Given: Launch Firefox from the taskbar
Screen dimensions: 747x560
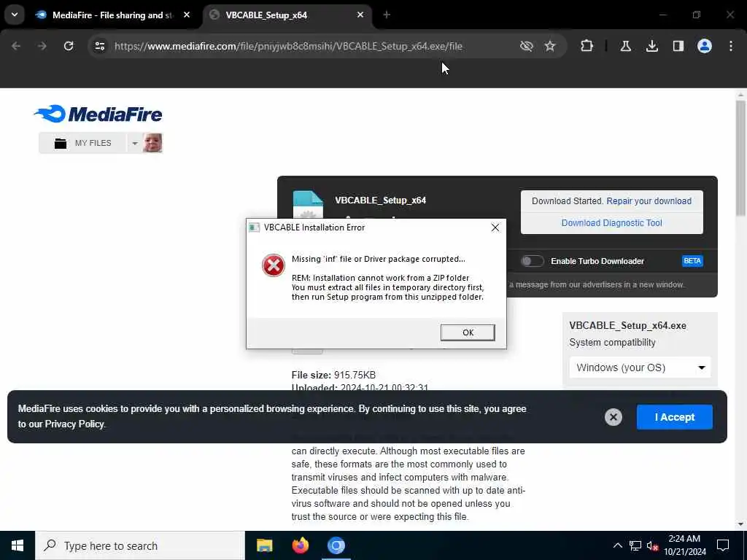Looking at the screenshot, I should pos(300,545).
